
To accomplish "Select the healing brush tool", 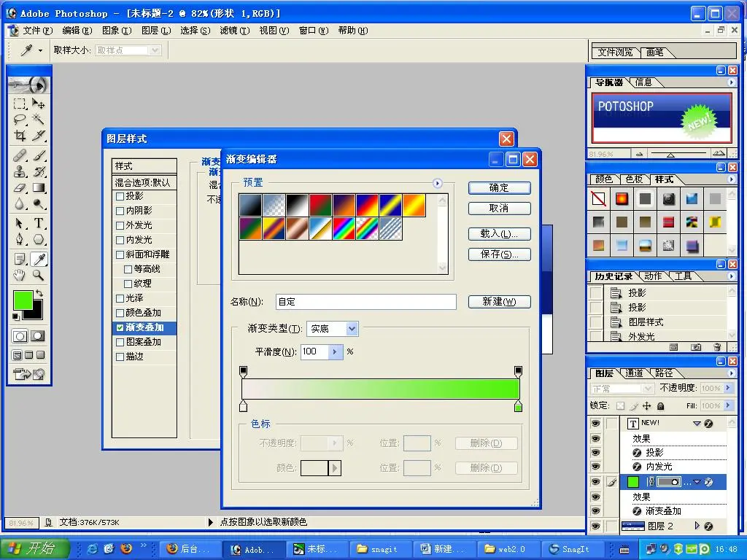I will point(20,156).
